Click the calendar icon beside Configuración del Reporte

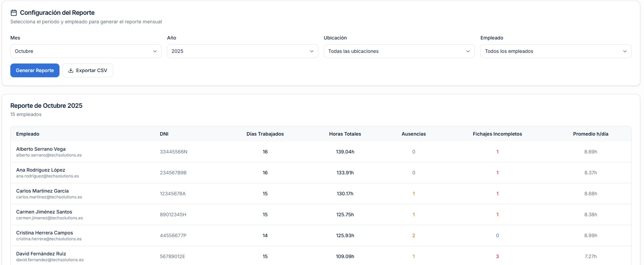(x=14, y=13)
